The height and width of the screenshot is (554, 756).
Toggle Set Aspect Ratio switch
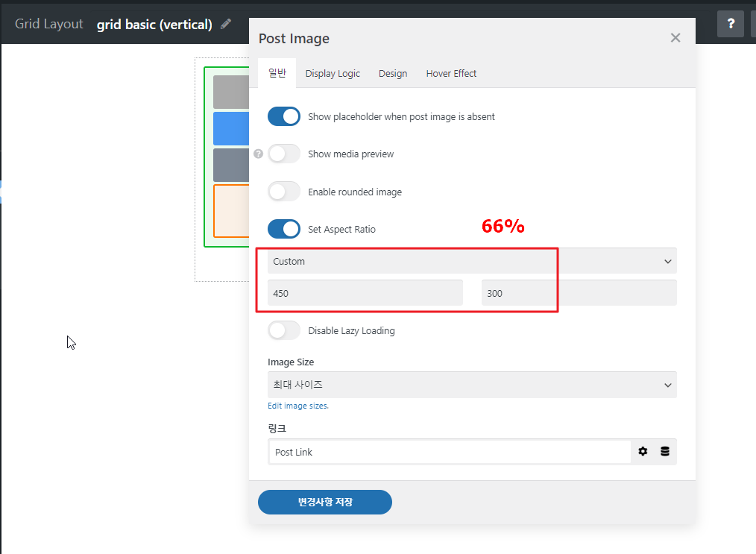click(284, 229)
